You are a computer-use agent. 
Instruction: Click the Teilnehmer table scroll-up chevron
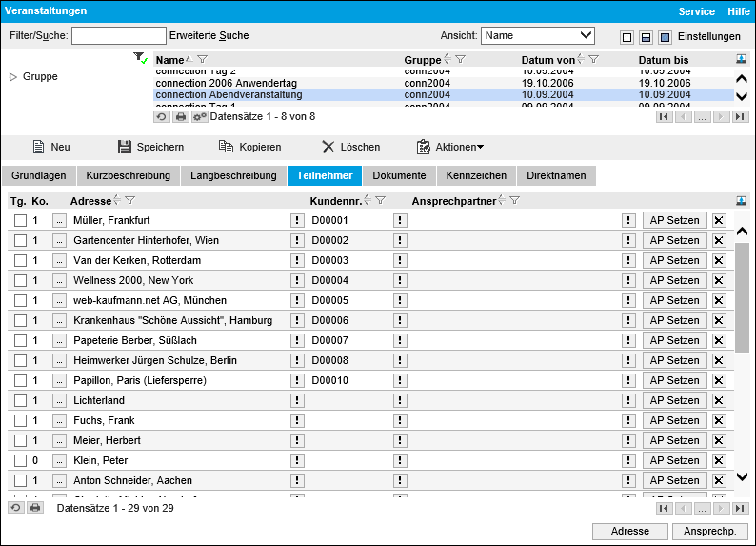(742, 232)
